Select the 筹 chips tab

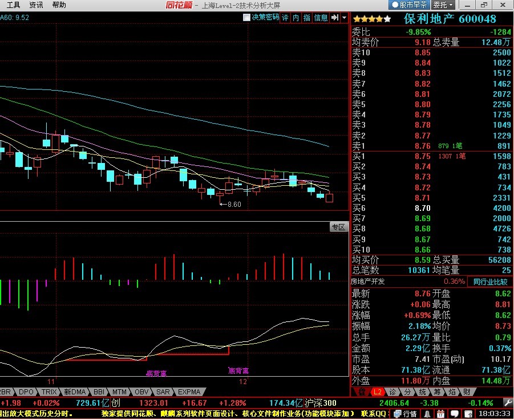pyautogui.click(x=437, y=392)
